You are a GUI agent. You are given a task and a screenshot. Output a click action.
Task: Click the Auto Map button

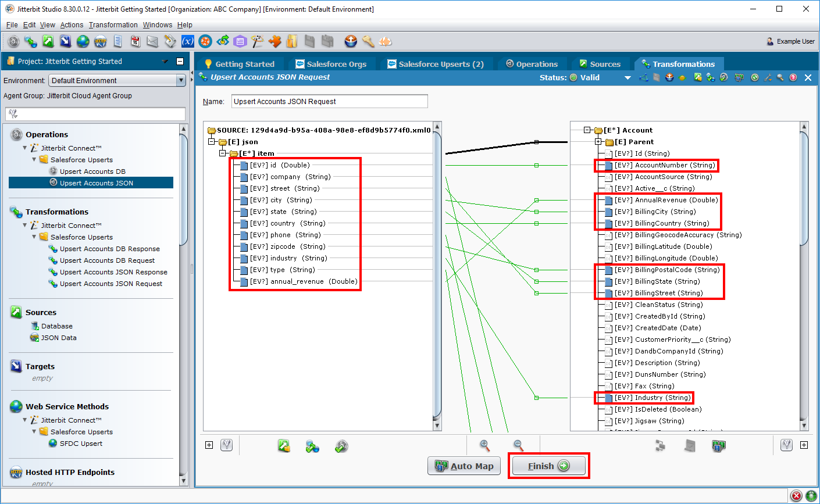coord(464,466)
